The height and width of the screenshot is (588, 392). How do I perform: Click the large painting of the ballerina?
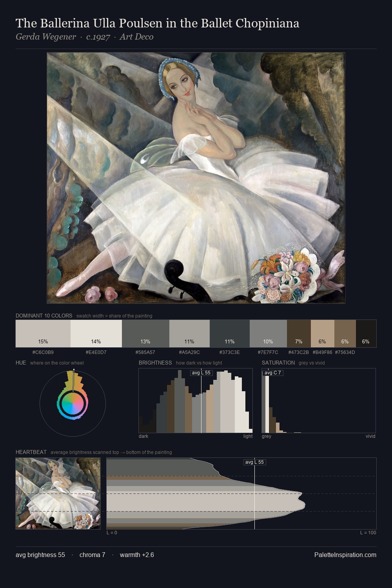click(x=196, y=178)
